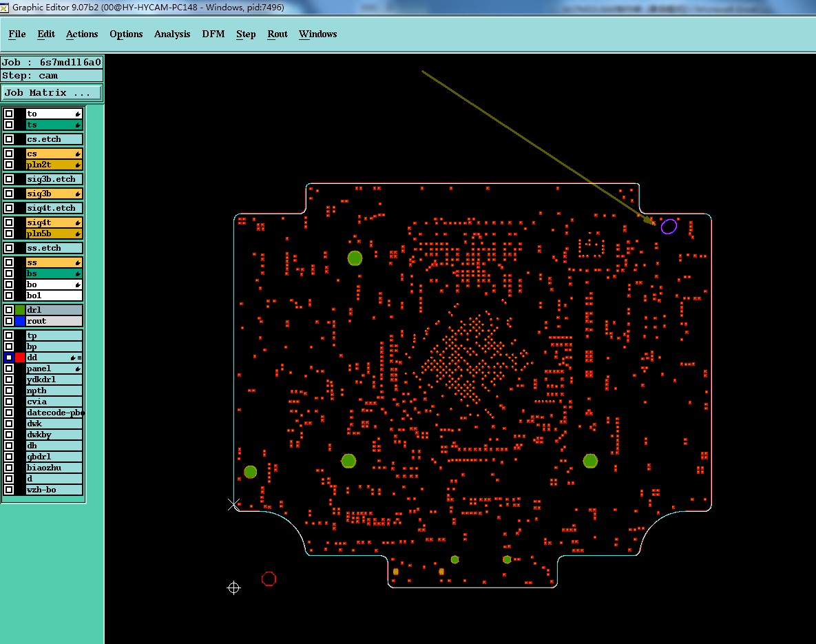Select the 'sig3b.etch' layer name

point(51,179)
